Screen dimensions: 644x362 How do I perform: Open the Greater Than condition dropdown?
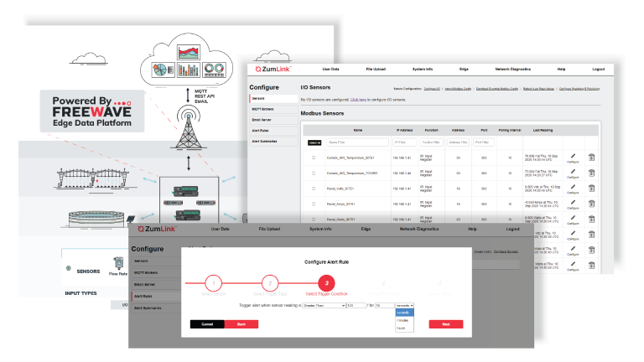point(324,305)
